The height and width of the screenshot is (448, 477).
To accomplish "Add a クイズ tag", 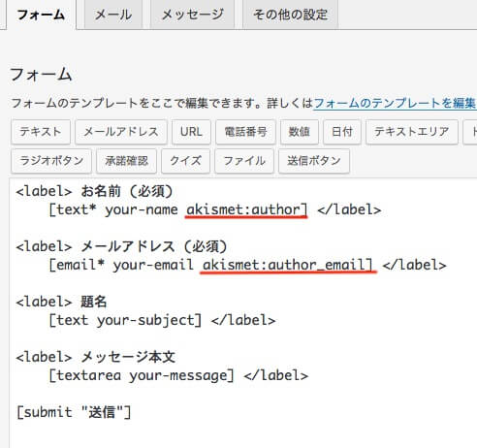I will click(x=185, y=161).
